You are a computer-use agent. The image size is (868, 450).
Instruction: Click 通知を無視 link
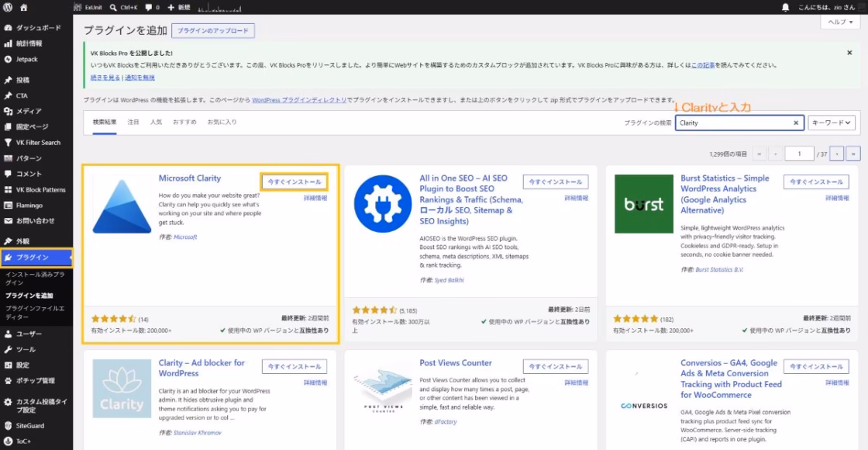[140, 78]
